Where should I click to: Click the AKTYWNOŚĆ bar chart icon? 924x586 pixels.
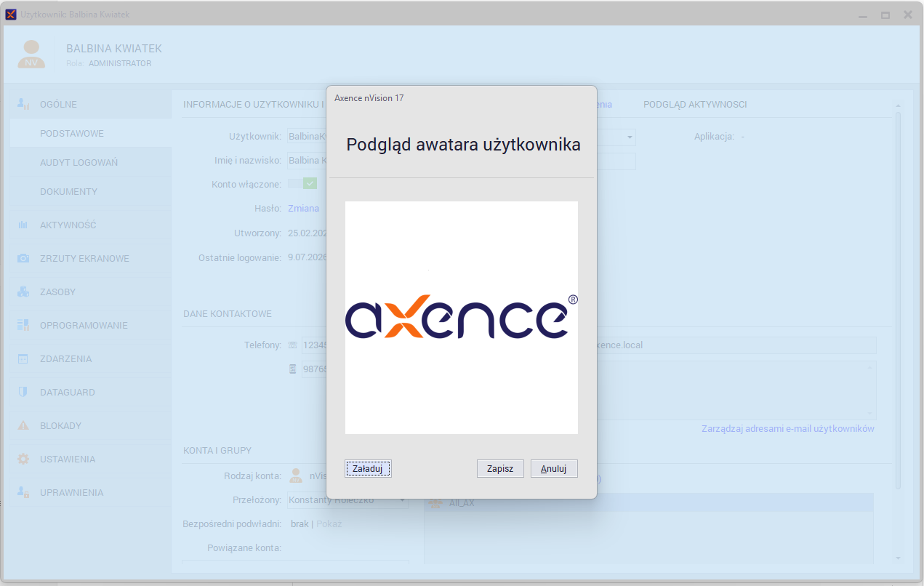[23, 225]
